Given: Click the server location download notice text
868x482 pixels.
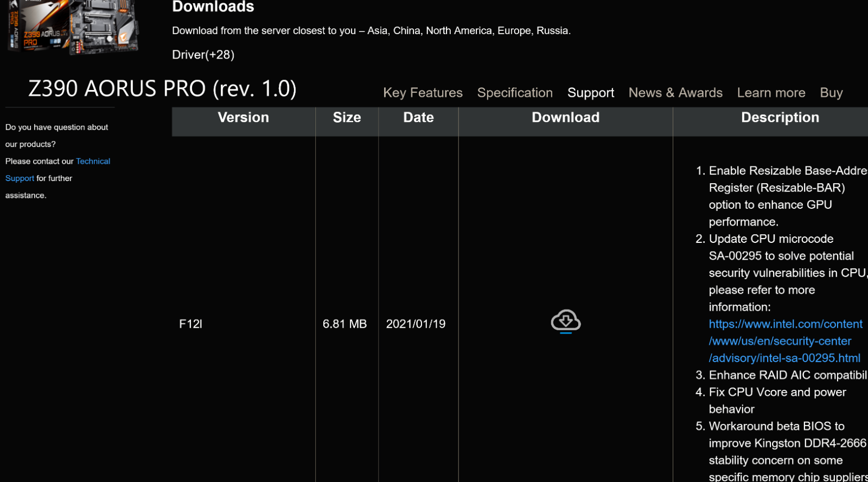Looking at the screenshot, I should [x=371, y=31].
